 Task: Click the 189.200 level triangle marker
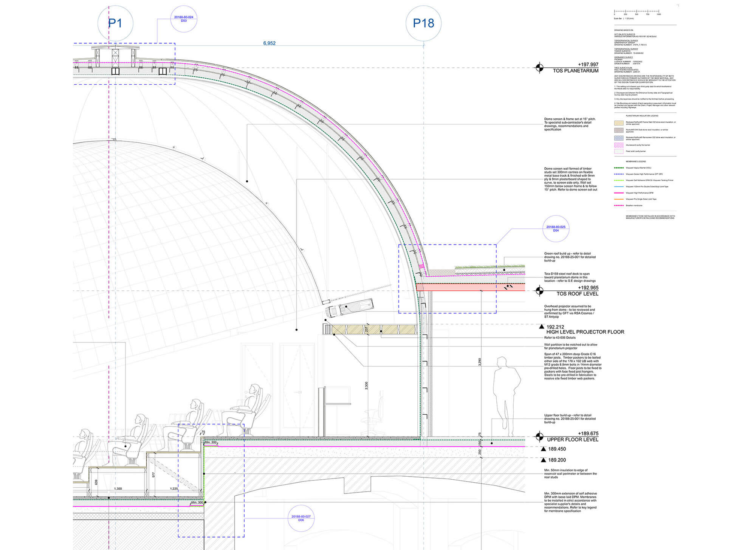[543, 460]
